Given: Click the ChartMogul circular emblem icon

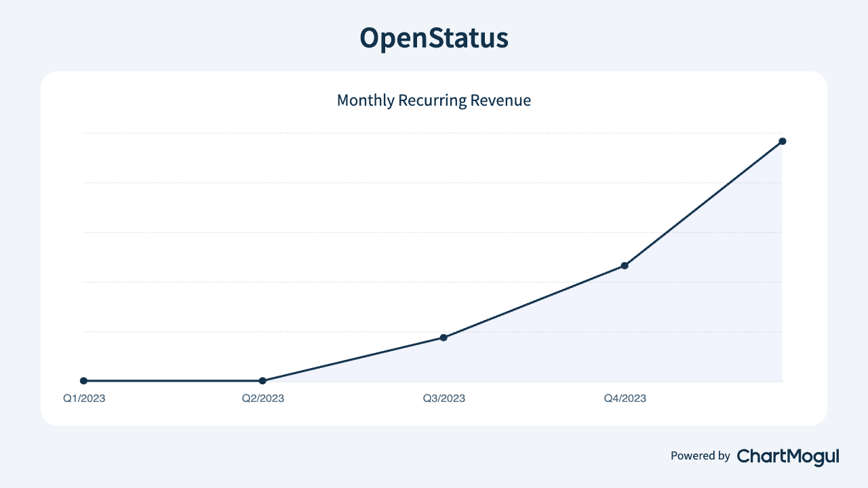Looking at the screenshot, I should click(x=745, y=456).
